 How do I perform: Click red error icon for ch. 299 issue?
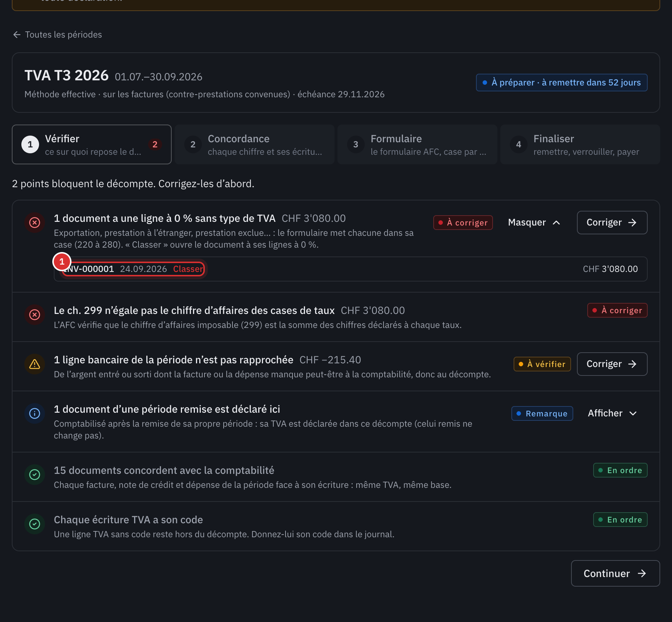(x=35, y=315)
